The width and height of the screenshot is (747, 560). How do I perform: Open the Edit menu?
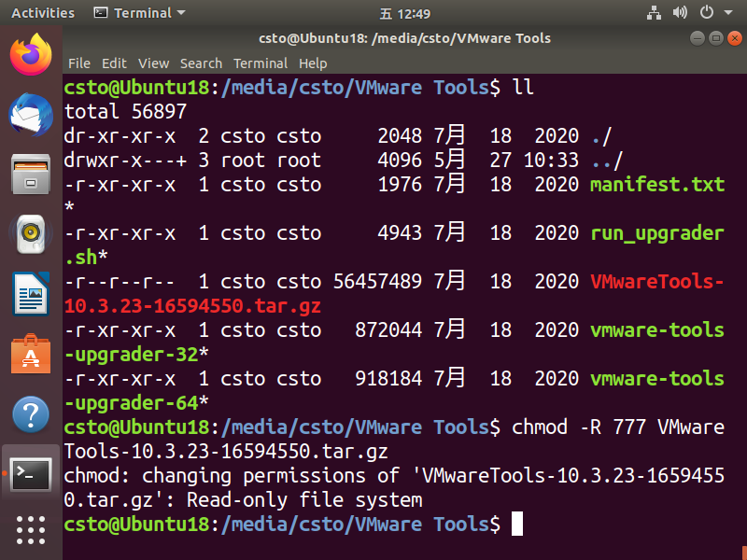click(114, 63)
